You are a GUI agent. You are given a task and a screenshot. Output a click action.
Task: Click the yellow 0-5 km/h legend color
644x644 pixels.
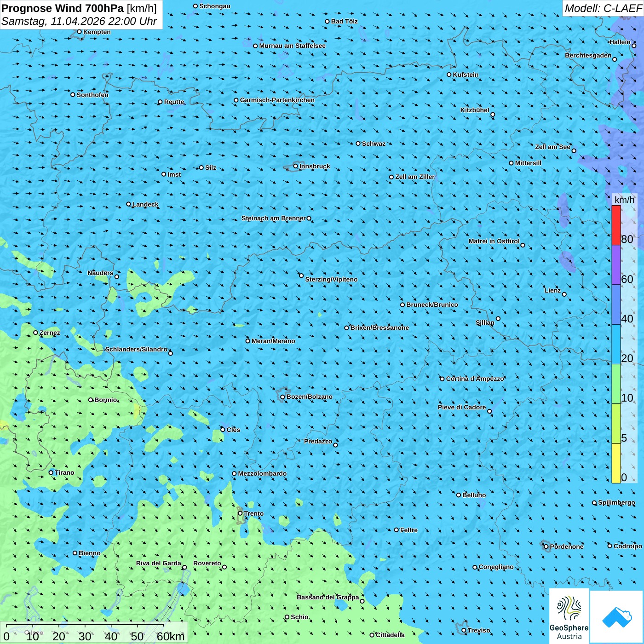pyautogui.click(x=616, y=463)
